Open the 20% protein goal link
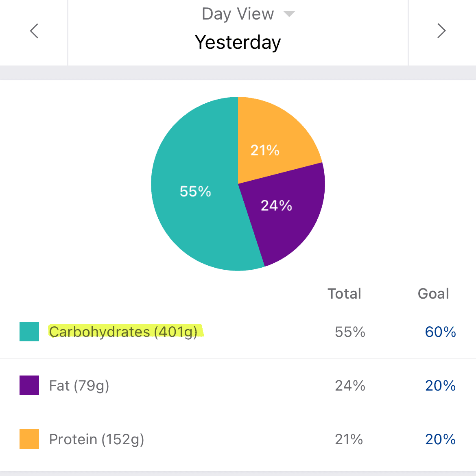Viewport: 476px width, 476px height. (440, 439)
